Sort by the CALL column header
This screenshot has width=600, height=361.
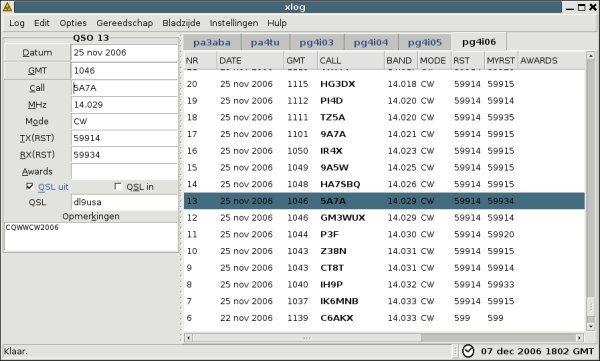click(x=350, y=60)
